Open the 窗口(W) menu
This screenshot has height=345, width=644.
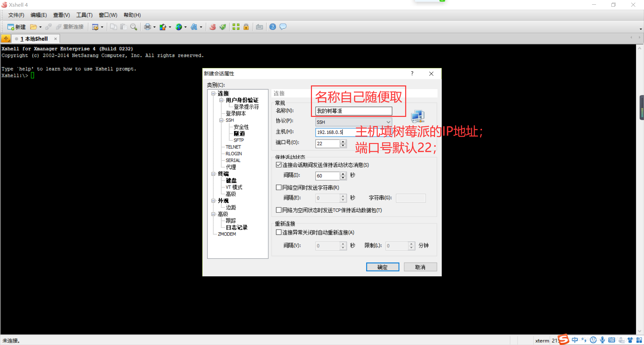(108, 15)
